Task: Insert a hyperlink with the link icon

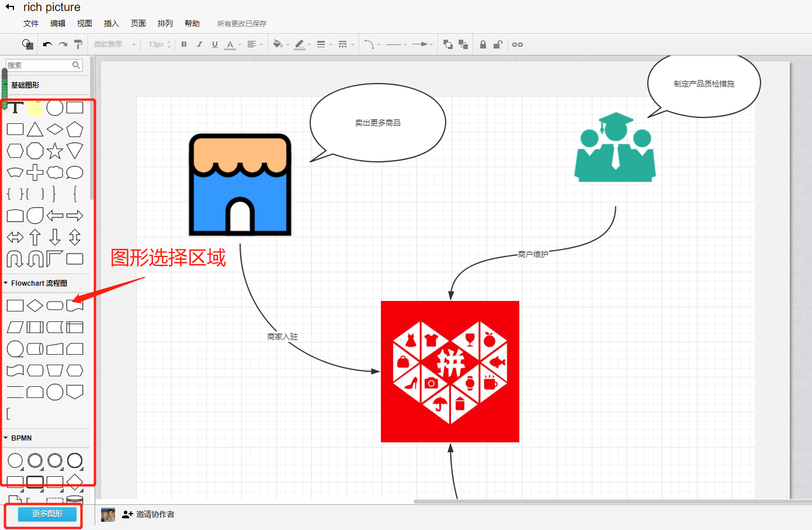Action: tap(518, 44)
